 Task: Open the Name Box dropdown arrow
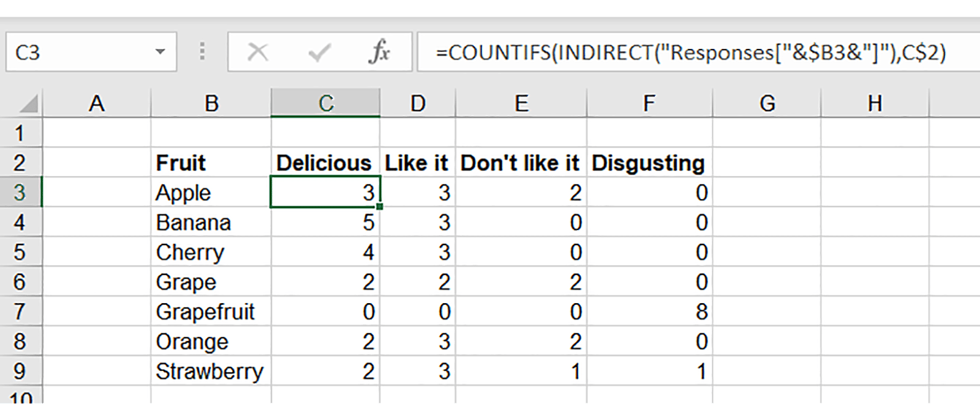(160, 52)
